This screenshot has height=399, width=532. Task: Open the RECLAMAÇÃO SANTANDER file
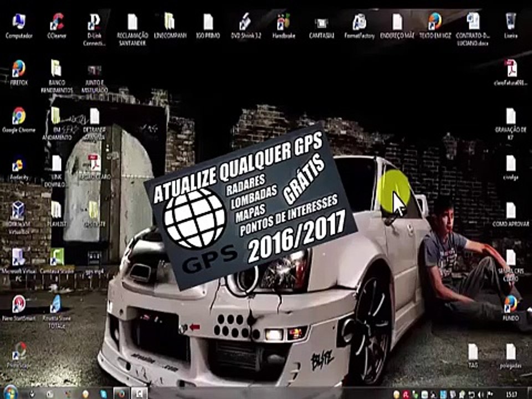[132, 23]
